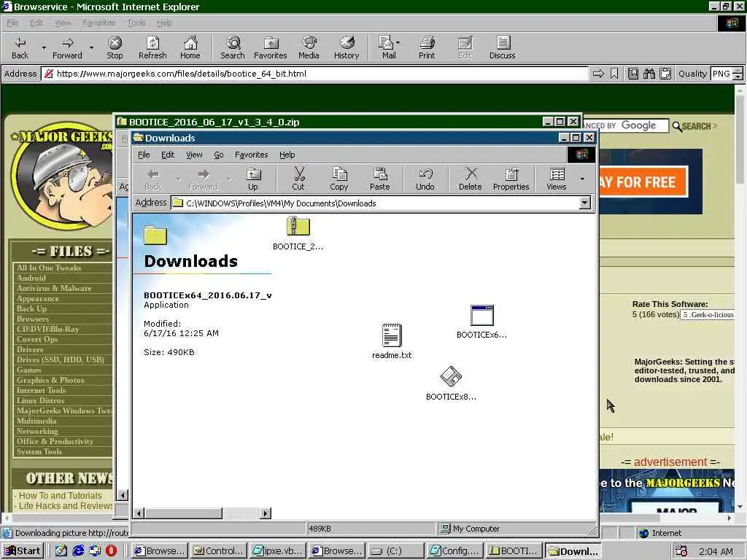This screenshot has width=747, height=560.
Task: Click the SEARCH button on MajorGeeks
Action: 694,126
